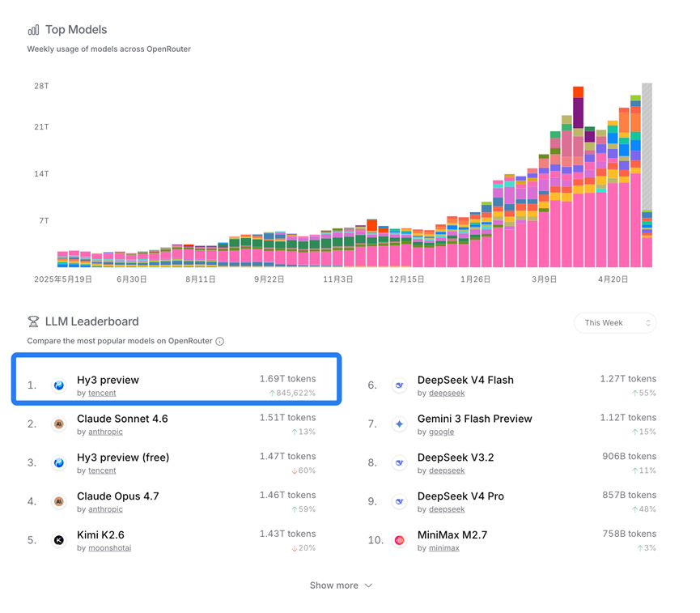Click the trophy icon beside LLM Leaderboard
This screenshot has width=700, height=613.
[x=33, y=321]
